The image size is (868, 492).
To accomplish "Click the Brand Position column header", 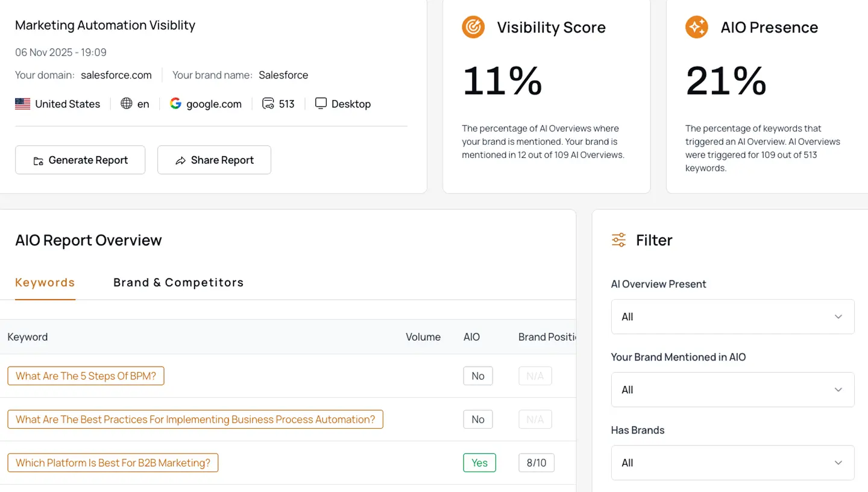I will pos(547,336).
